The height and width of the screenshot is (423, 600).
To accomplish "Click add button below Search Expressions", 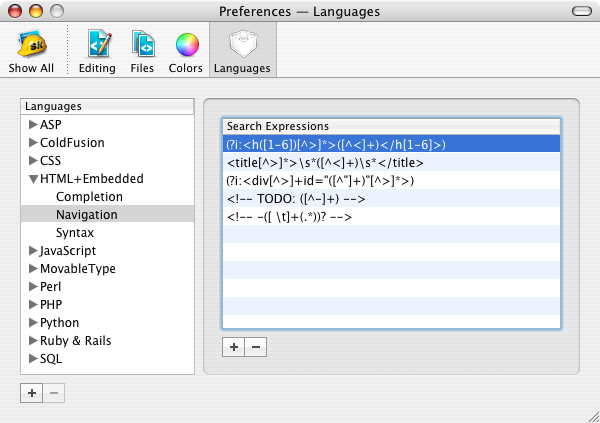I will point(233,347).
